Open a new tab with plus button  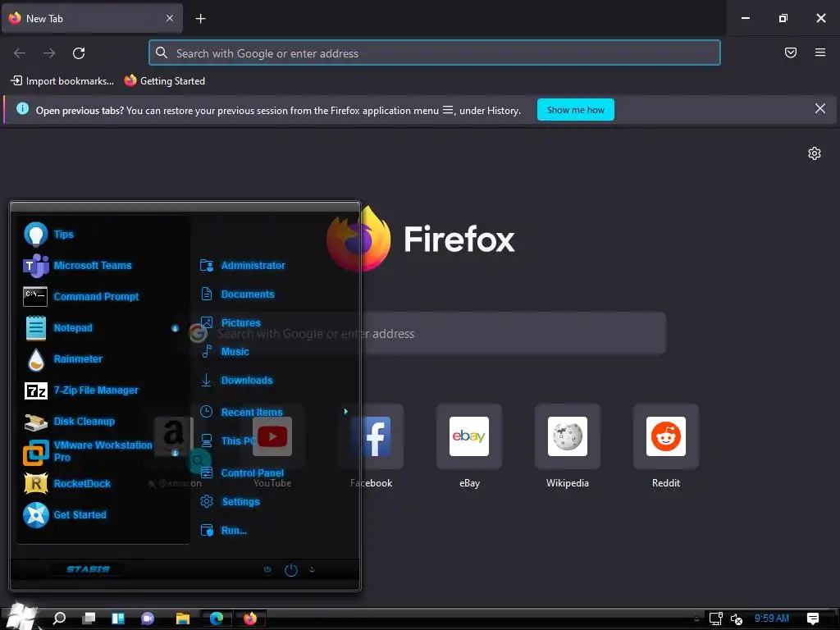pos(200,19)
